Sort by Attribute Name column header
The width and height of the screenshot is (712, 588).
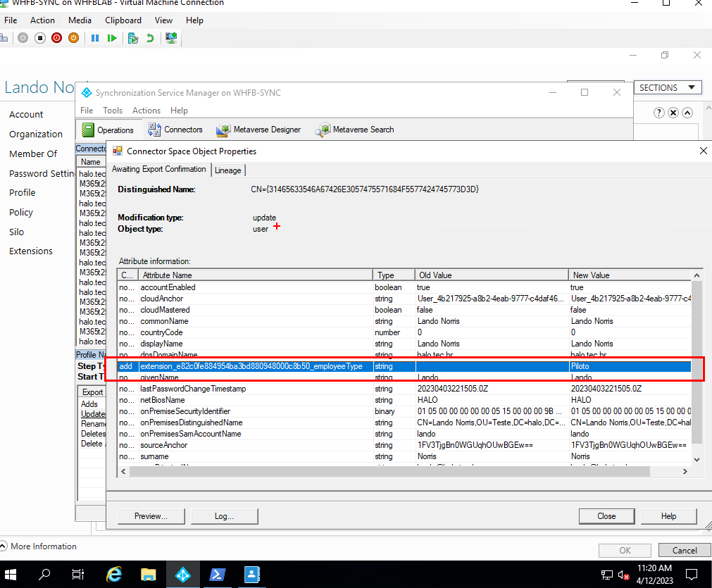(x=256, y=275)
